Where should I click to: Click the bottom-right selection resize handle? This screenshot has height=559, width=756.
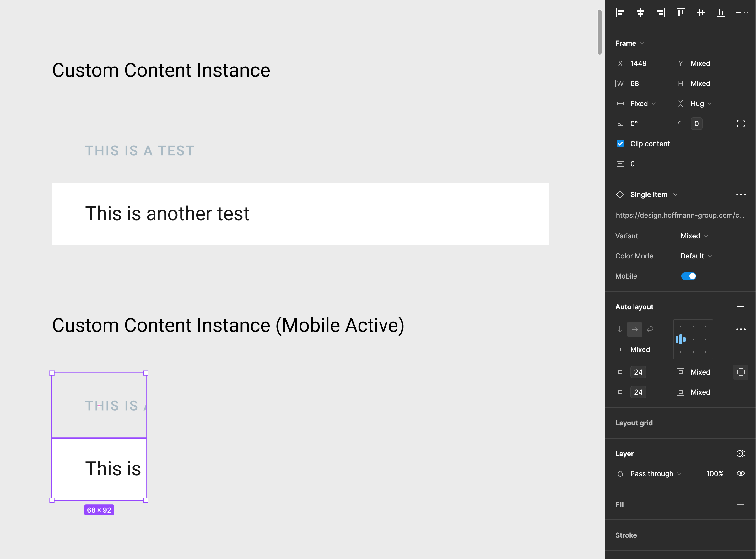(146, 500)
